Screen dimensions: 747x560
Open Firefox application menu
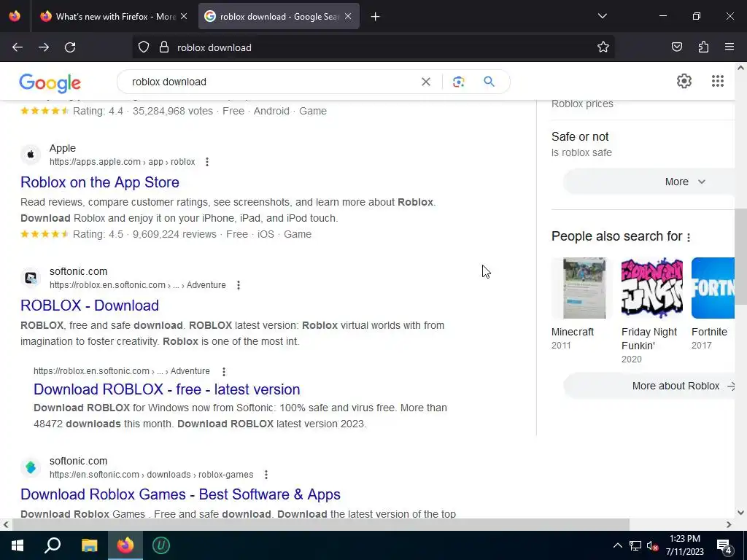(729, 47)
